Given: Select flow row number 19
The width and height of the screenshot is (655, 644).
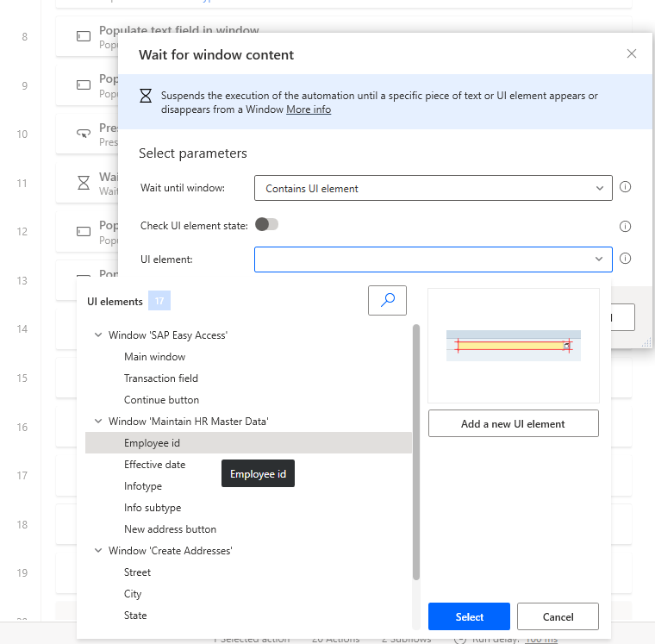Looking at the screenshot, I should coord(22,572).
